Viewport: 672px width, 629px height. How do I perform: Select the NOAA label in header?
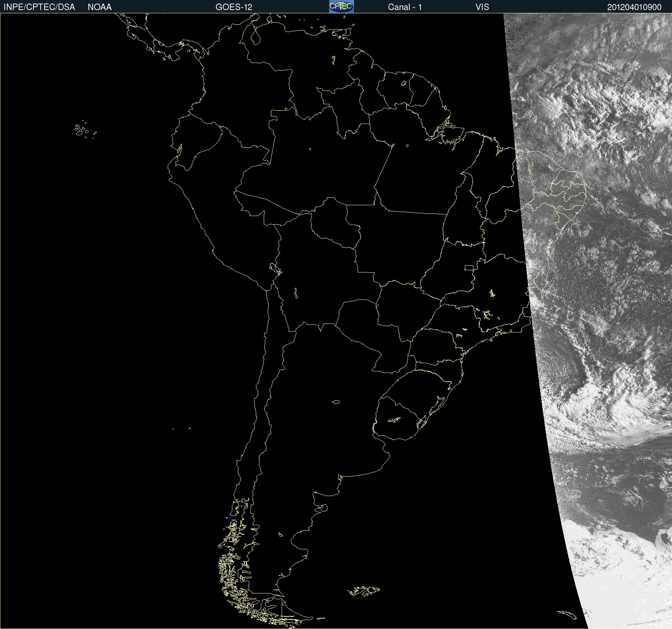pyautogui.click(x=100, y=7)
